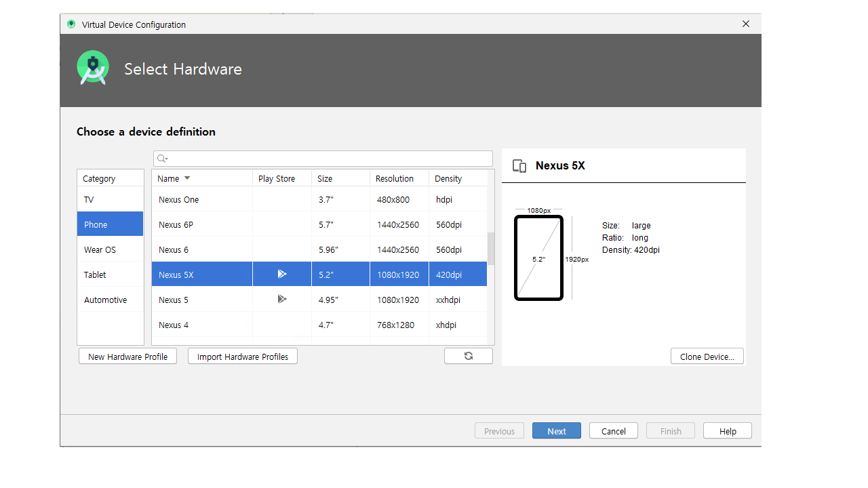Click the device list vertical scrollbar
The height and width of the screenshot is (488, 868).
point(491,249)
